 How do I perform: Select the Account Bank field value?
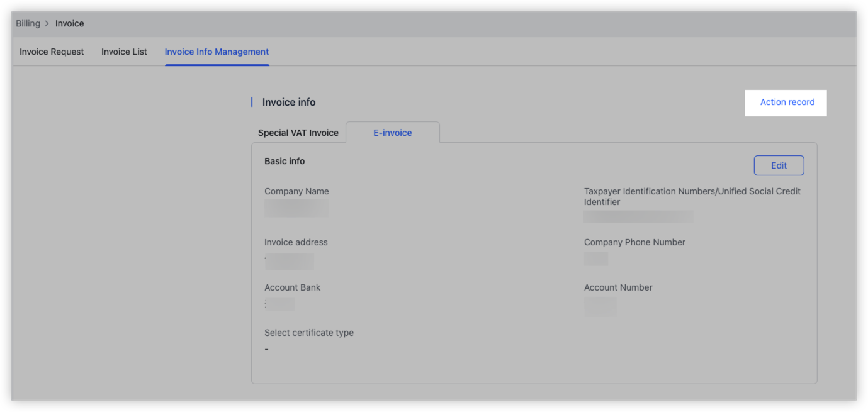pyautogui.click(x=281, y=304)
